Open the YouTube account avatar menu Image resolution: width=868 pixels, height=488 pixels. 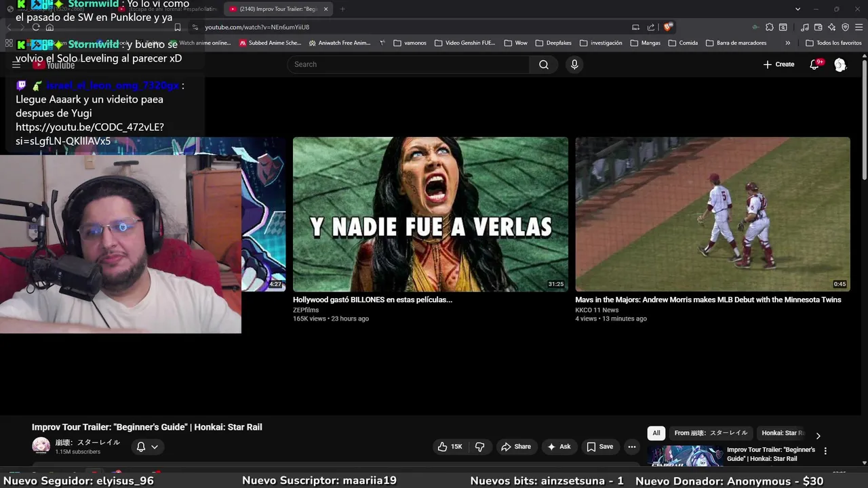pos(840,64)
